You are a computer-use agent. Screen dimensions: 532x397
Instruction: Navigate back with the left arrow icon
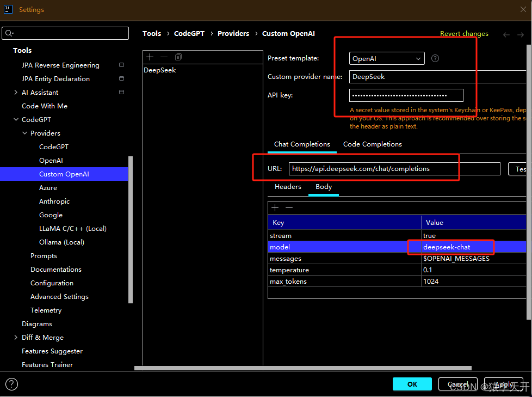point(506,34)
